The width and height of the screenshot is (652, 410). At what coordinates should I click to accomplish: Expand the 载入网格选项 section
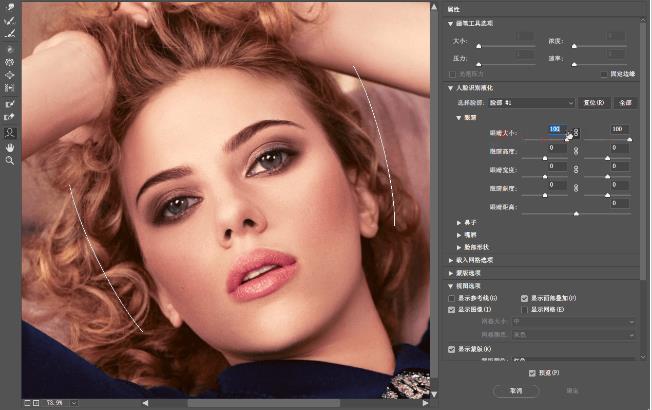(x=451, y=259)
